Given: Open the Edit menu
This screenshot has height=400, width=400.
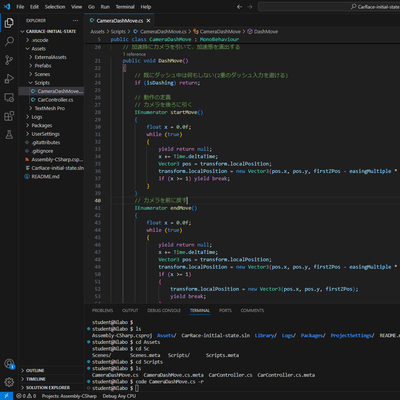Looking at the screenshot, I should pos(34,7).
